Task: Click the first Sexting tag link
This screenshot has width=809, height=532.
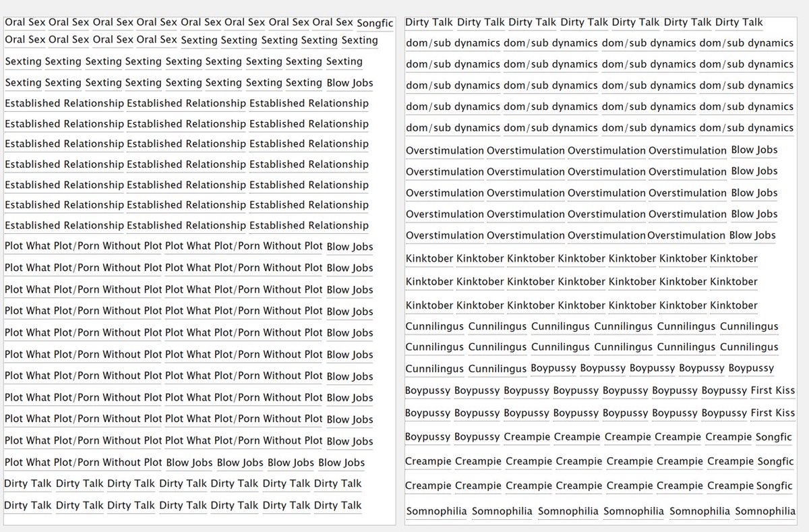Action: pos(200,40)
